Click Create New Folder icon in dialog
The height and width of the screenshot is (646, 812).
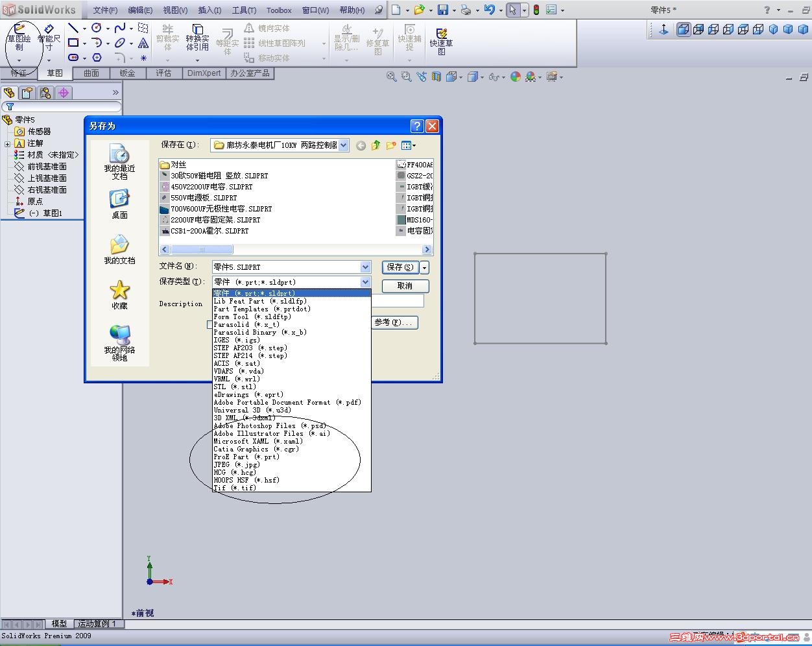(391, 145)
